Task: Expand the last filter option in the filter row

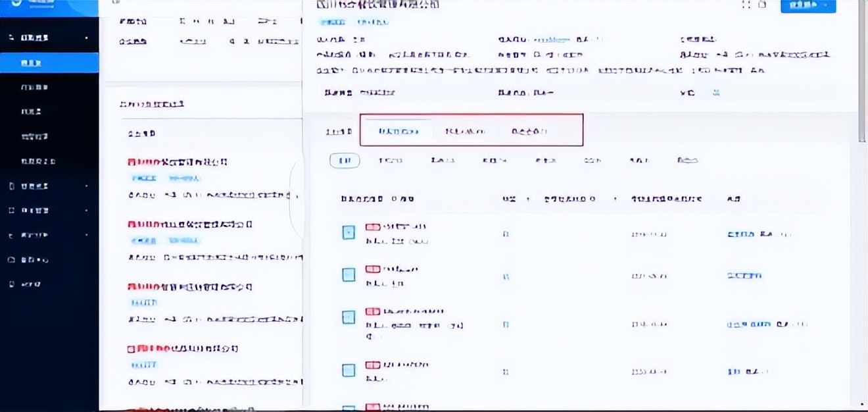Action: [688, 160]
